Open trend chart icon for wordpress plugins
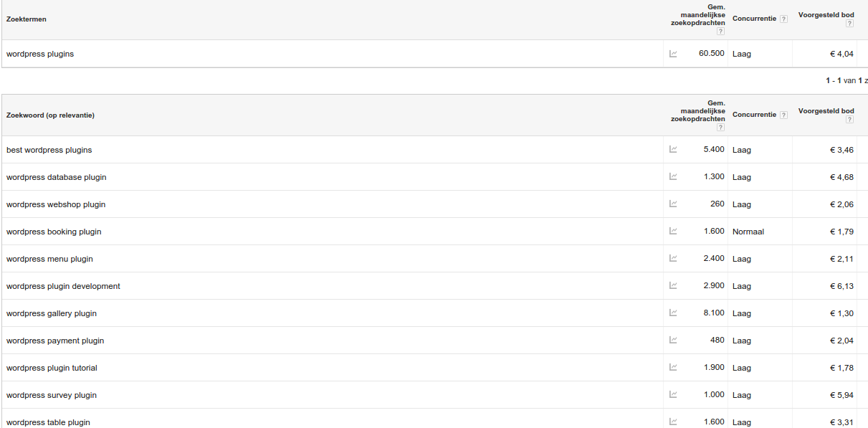Image resolution: width=868 pixels, height=428 pixels. (673, 54)
